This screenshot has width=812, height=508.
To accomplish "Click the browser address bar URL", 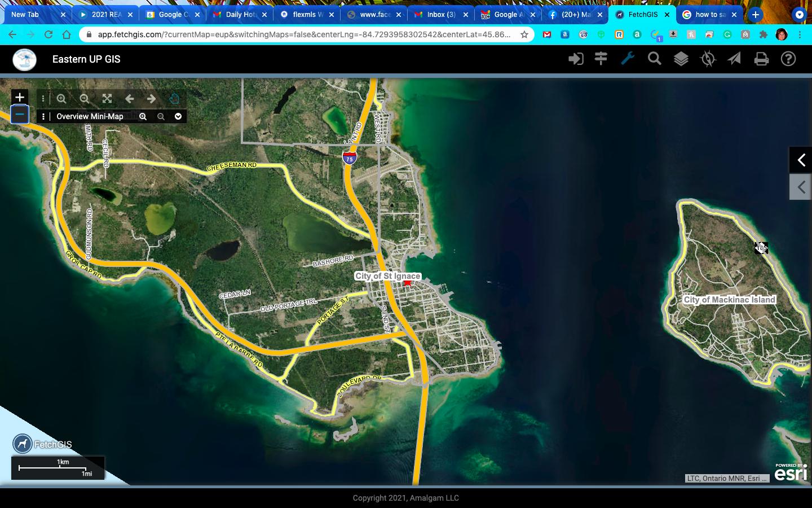I will point(304,34).
